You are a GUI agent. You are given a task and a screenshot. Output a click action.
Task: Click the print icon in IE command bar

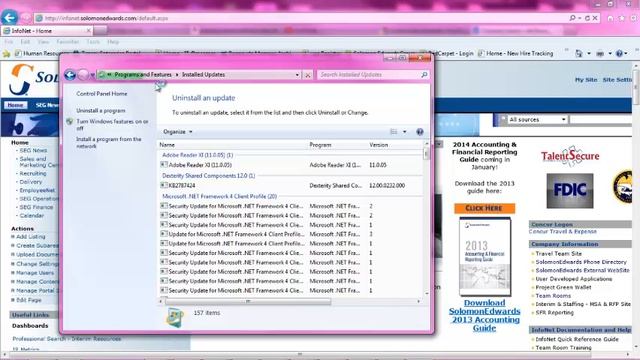[x=600, y=53]
